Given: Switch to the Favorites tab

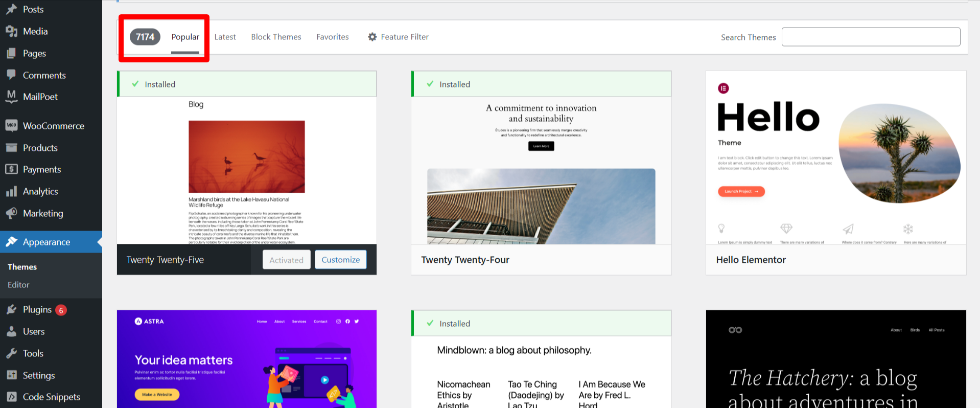Looking at the screenshot, I should click(333, 37).
